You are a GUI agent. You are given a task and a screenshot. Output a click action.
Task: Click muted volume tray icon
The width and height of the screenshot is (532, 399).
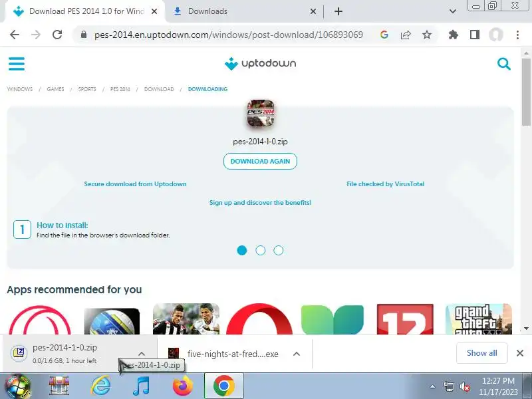pos(465,386)
